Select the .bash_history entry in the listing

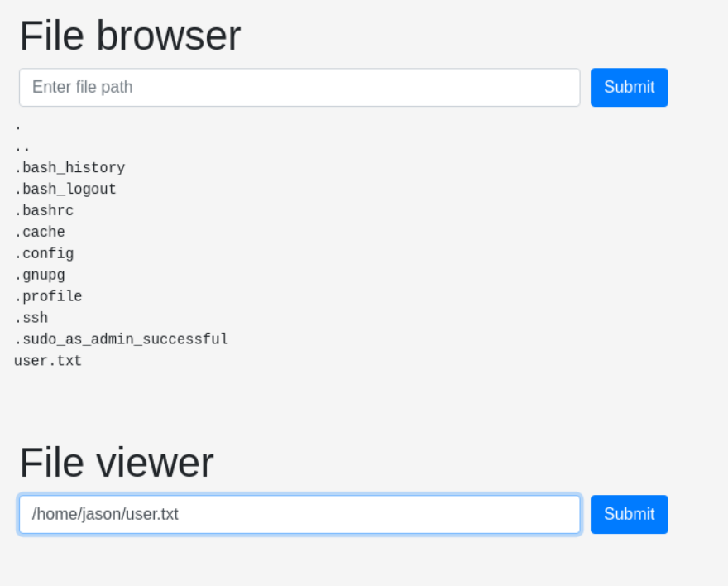click(69, 168)
